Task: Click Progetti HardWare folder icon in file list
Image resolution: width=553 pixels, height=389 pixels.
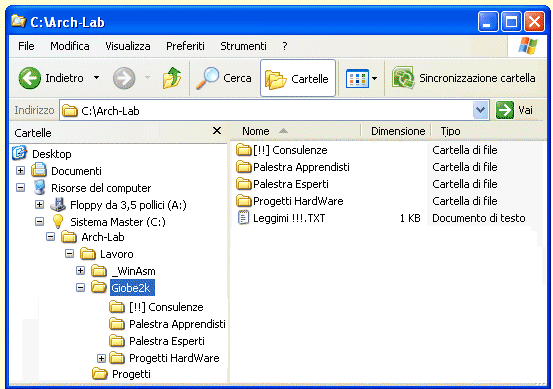Action: tap(243, 201)
